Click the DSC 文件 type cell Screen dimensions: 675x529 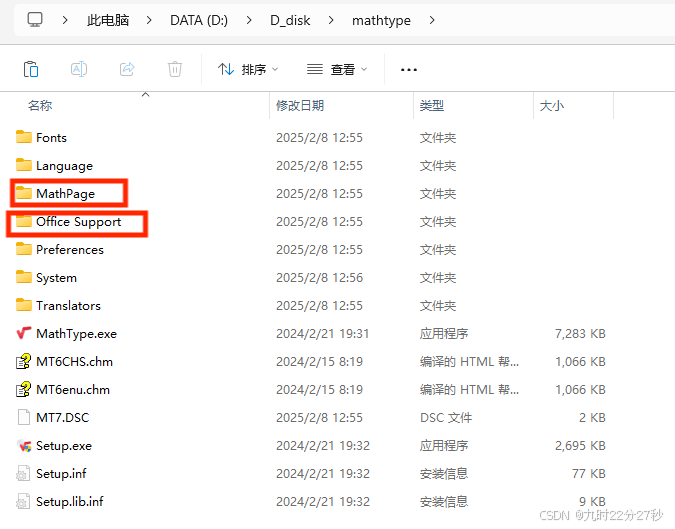(x=446, y=418)
